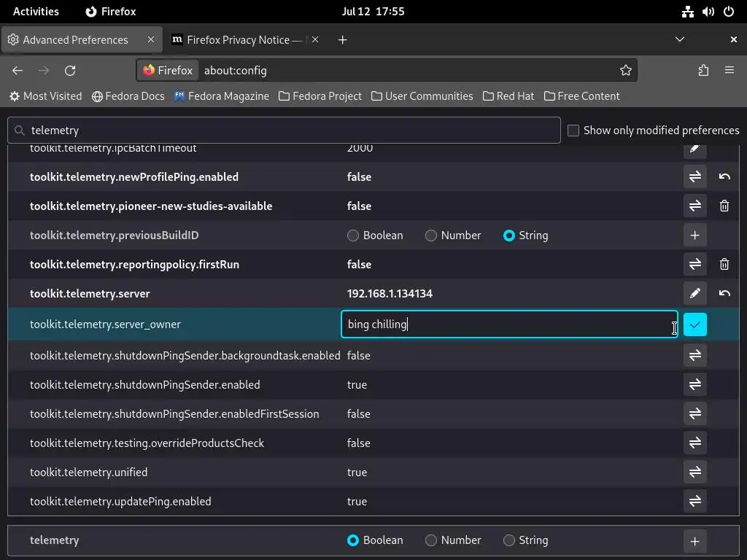Image resolution: width=747 pixels, height=560 pixels.
Task: Edit toolkit.telemetry.server value with pencil
Action: (x=694, y=293)
